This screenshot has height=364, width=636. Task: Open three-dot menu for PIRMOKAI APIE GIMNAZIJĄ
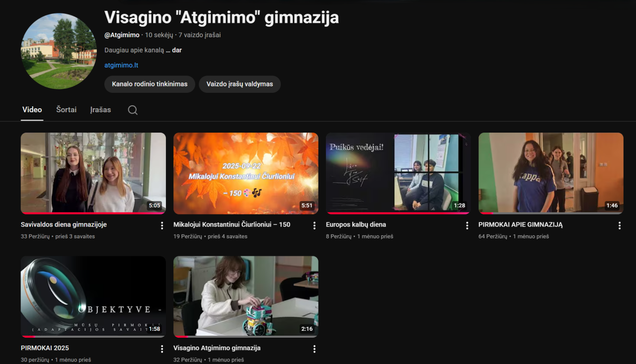click(x=620, y=225)
